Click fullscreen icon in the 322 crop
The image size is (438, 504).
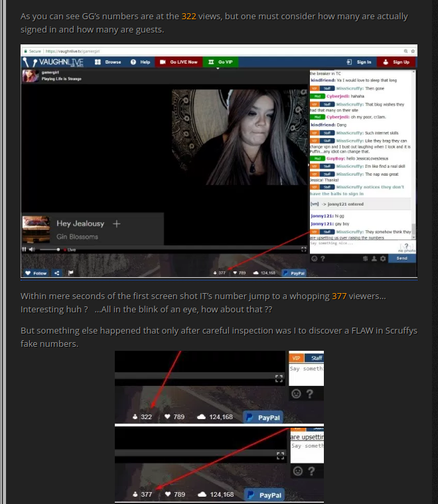coord(279,379)
